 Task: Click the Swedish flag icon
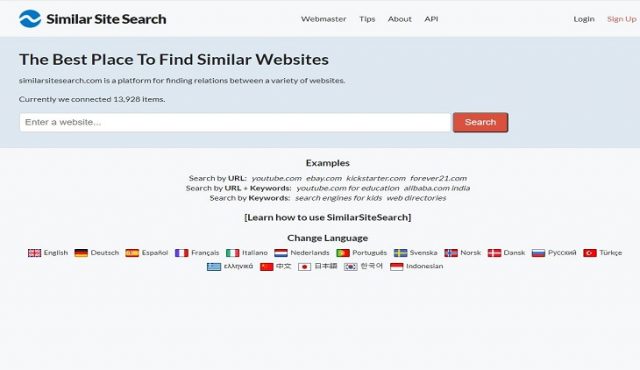[400, 253]
